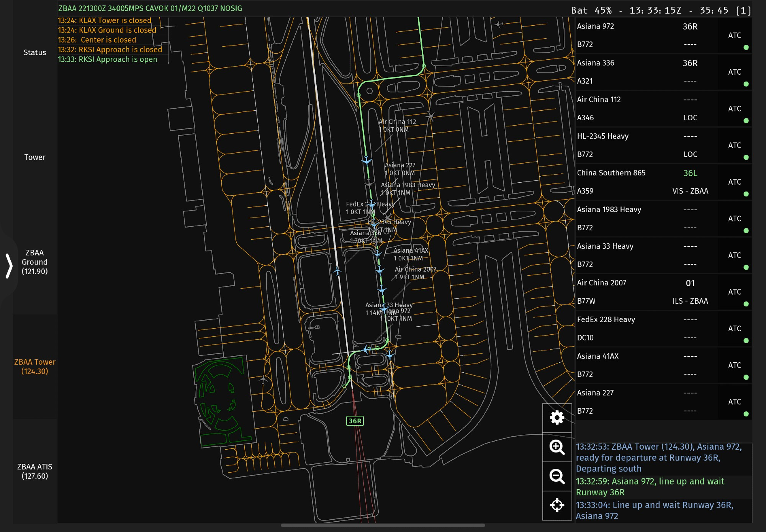Recenter map with crosshair icon

click(x=557, y=506)
